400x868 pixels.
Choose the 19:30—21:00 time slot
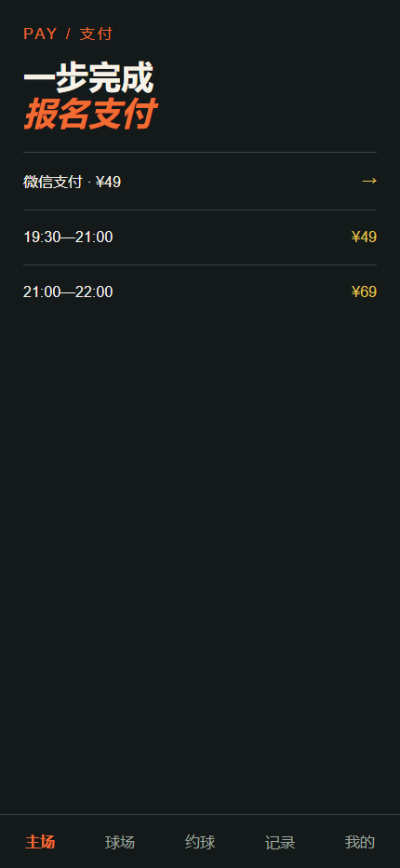(200, 237)
